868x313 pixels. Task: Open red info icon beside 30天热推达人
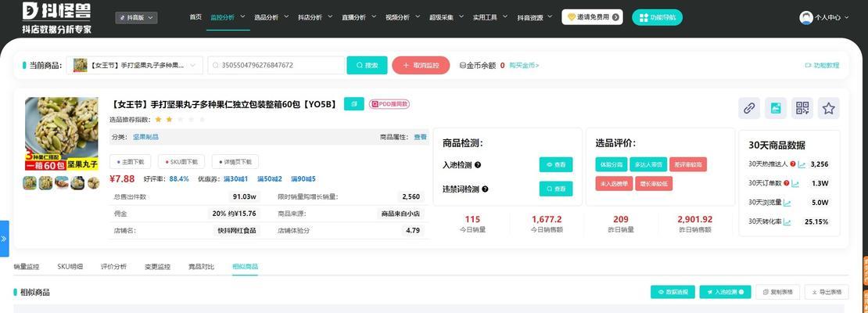(x=793, y=164)
